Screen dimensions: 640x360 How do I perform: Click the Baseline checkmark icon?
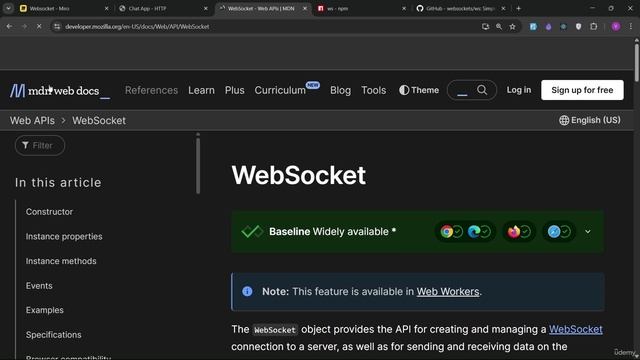[252, 231]
